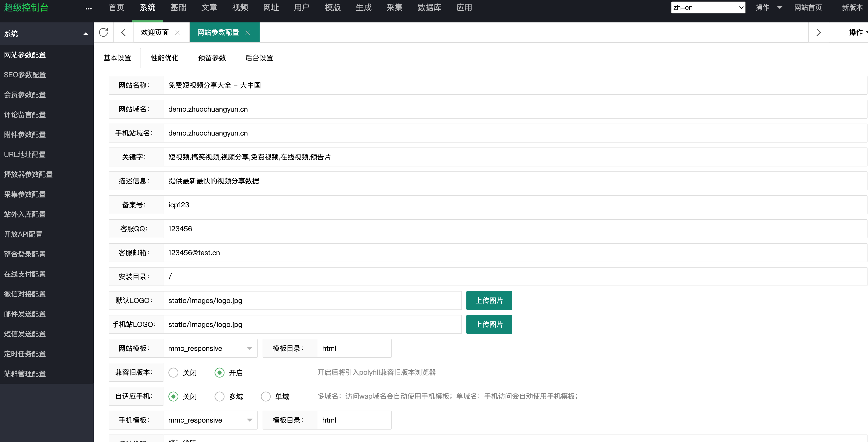Open the 手机模板 dropdown
This screenshot has width=868, height=442.
coord(210,420)
